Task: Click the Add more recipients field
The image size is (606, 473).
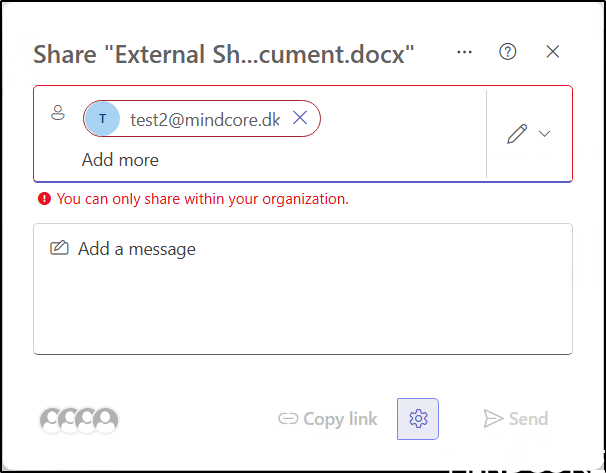Action: pos(120,160)
